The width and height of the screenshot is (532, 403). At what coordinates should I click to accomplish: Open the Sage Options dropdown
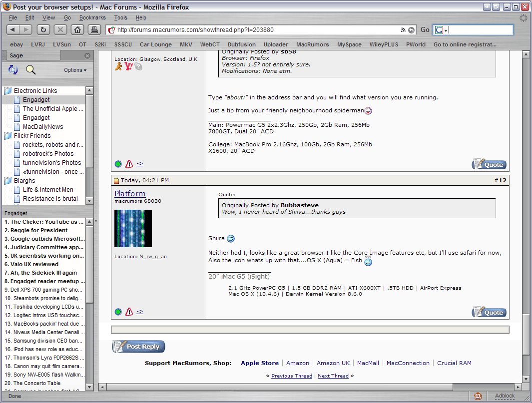[x=75, y=70]
